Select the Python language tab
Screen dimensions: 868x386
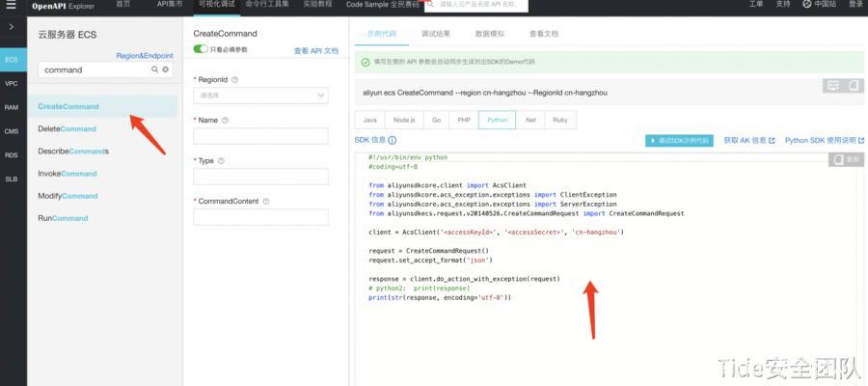click(x=497, y=120)
